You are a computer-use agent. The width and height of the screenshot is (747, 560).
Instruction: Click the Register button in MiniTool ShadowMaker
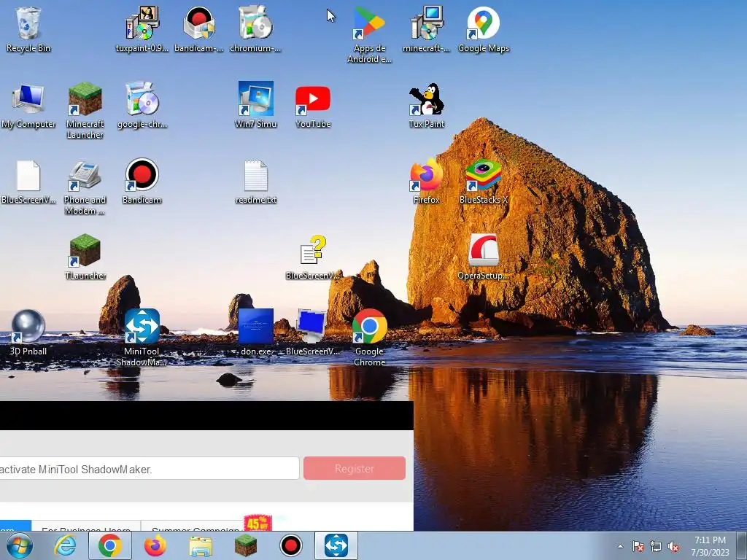point(355,469)
